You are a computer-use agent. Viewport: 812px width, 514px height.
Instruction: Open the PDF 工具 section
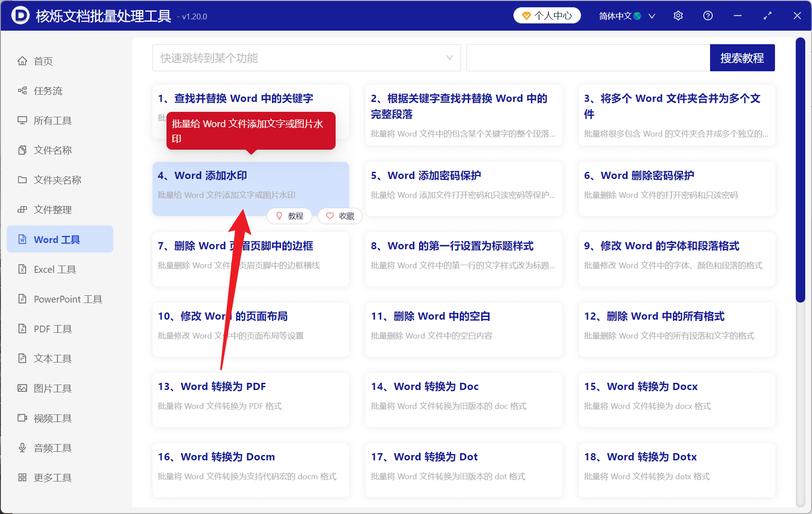tap(52, 328)
